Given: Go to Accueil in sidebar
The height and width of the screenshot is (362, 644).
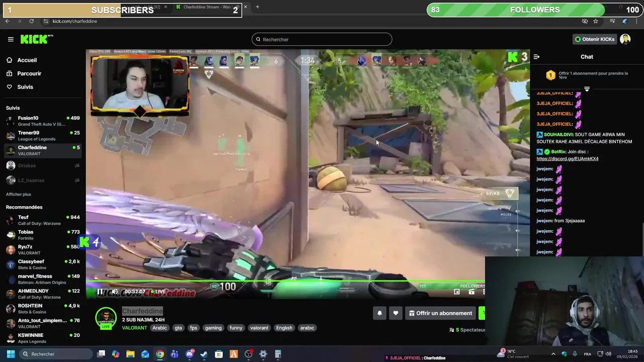Looking at the screenshot, I should tap(27, 60).
